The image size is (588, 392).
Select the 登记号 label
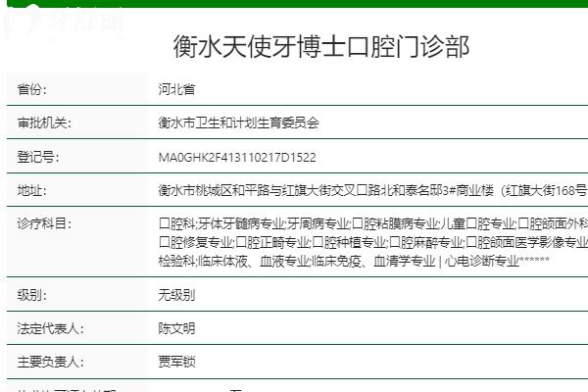tap(38, 157)
